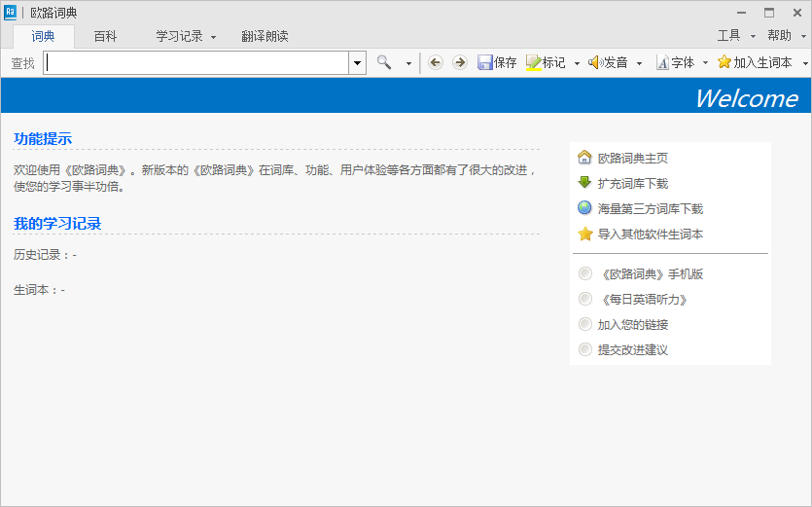Open the 《每日英语听力》 link
Screen dimensions: 812x507
tap(642, 300)
